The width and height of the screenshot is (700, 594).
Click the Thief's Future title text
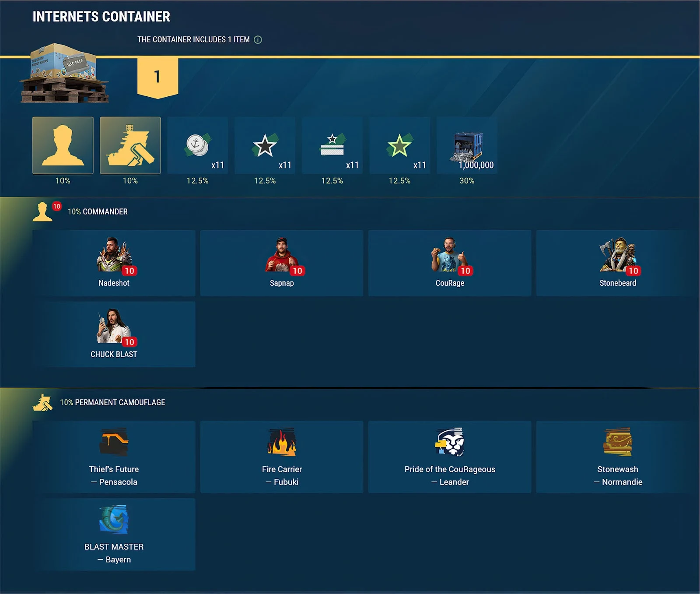point(114,469)
